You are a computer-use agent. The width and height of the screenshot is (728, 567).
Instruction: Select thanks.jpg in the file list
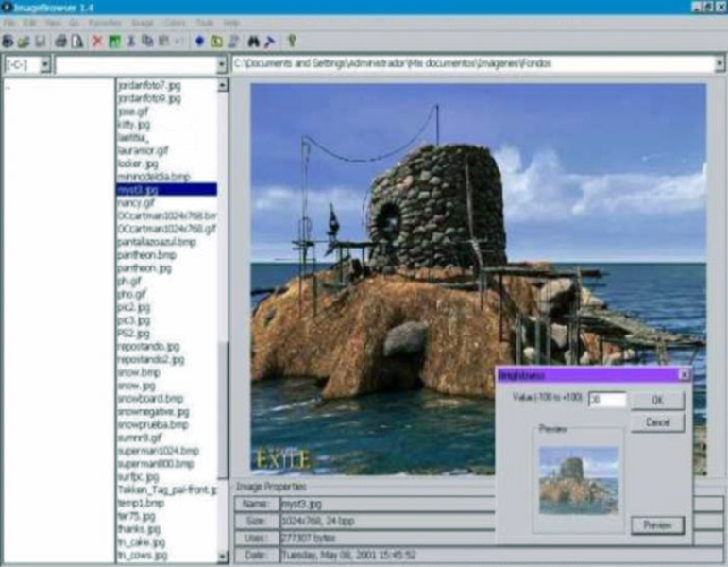139,529
